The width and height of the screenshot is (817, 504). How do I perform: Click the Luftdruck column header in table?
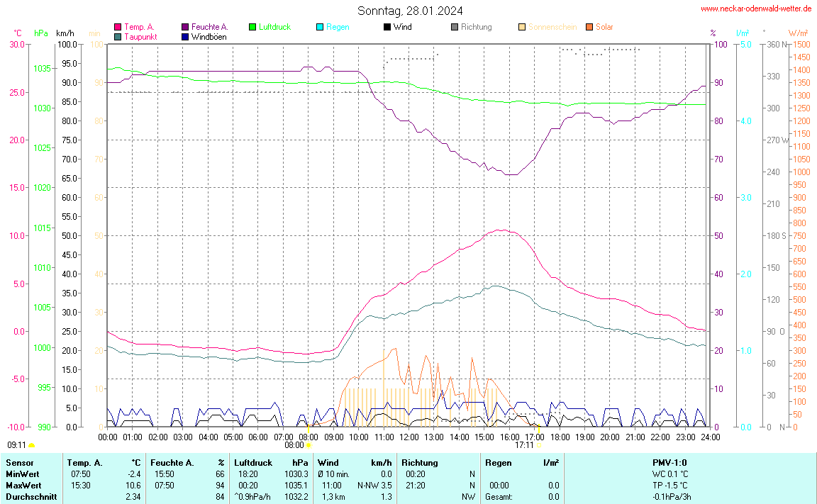[253, 462]
